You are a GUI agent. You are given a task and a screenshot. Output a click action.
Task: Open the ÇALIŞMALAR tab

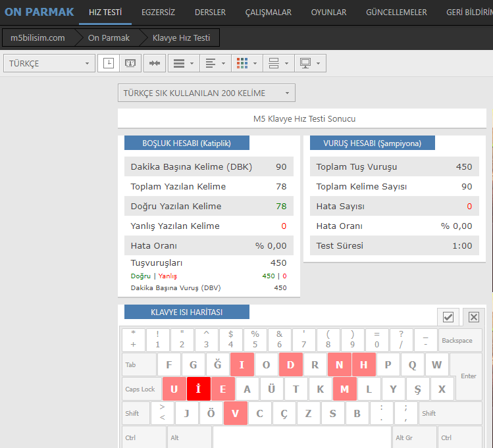(268, 12)
